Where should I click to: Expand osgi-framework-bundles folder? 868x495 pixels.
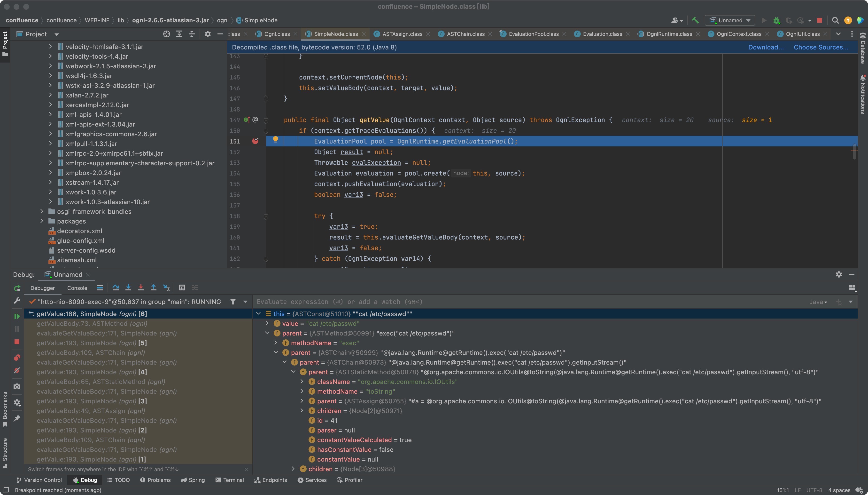(x=42, y=211)
